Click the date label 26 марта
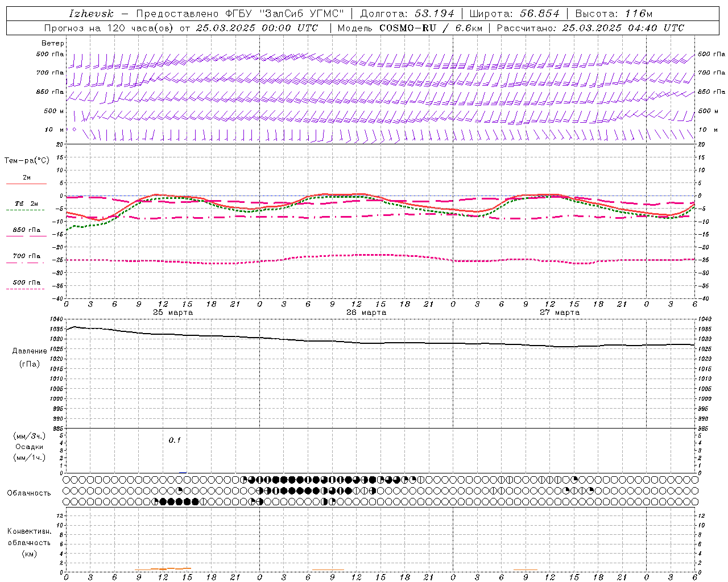728x582 pixels. (x=366, y=313)
